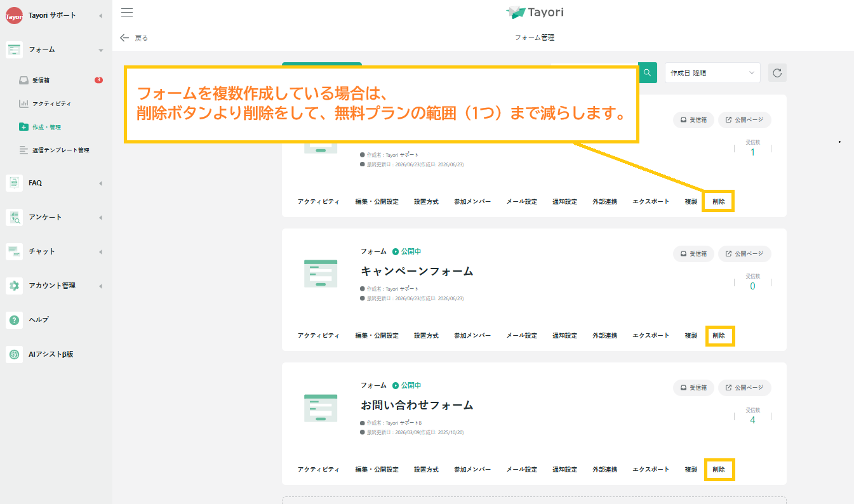Open the 作成日 降順 sort dropdown

pyautogui.click(x=712, y=73)
